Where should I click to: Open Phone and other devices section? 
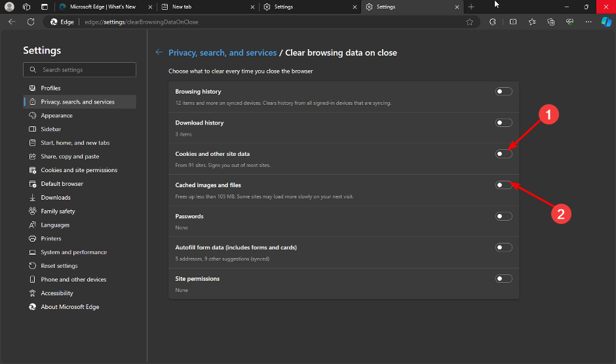[x=80, y=280]
